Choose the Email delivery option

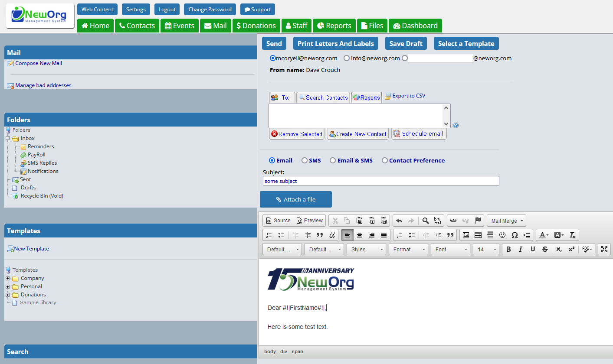coord(272,160)
